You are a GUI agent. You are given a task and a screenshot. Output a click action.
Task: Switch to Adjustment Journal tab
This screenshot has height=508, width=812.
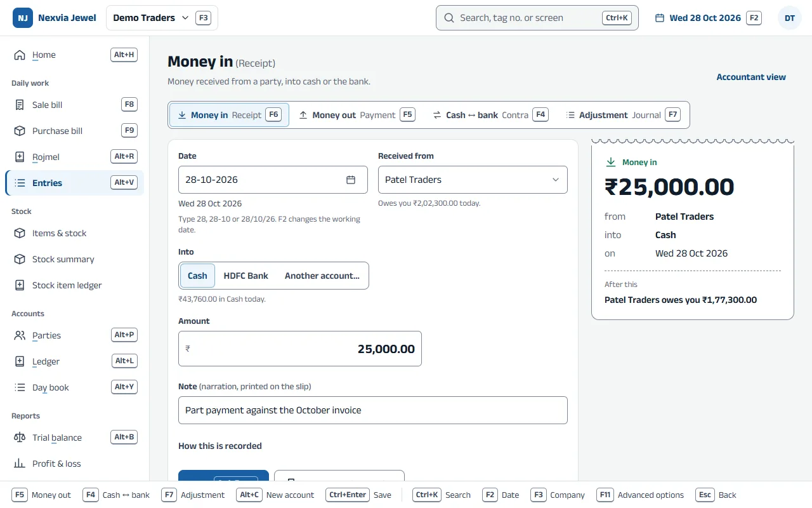pyautogui.click(x=623, y=115)
